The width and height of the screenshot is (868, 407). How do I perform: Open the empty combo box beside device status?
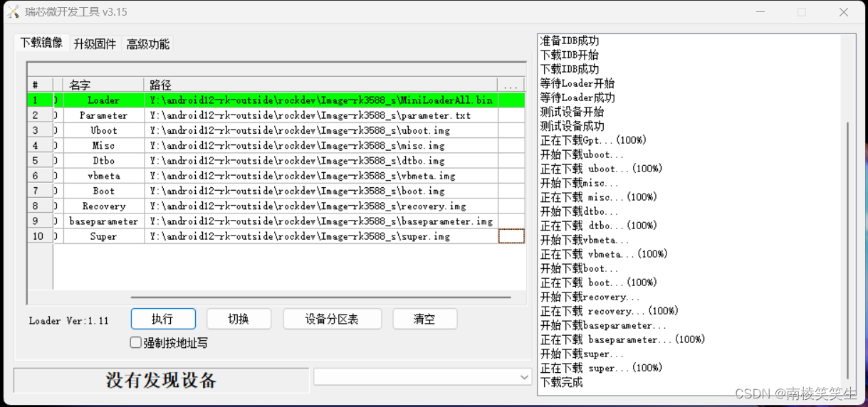click(x=423, y=377)
